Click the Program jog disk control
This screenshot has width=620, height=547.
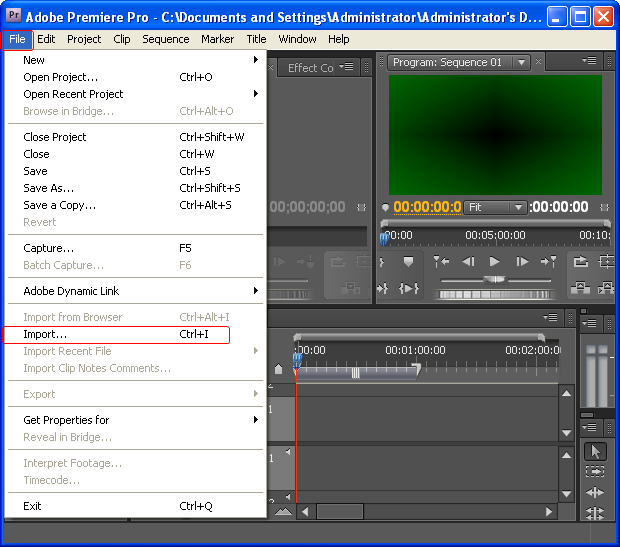494,295
